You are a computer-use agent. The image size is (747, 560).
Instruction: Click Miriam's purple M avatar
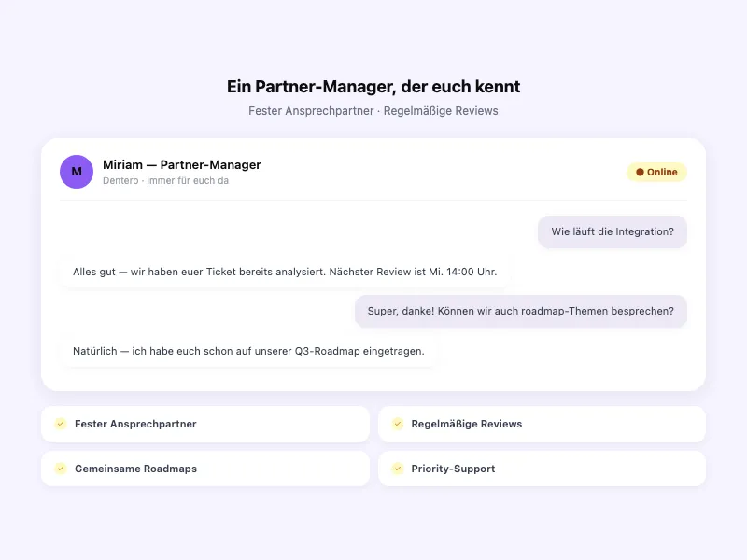pos(77,172)
